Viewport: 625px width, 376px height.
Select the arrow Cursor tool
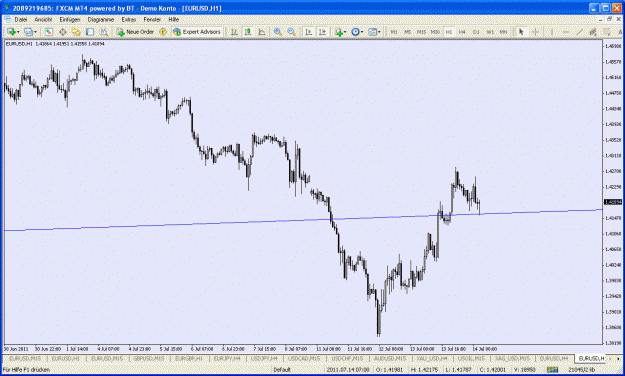[521, 32]
